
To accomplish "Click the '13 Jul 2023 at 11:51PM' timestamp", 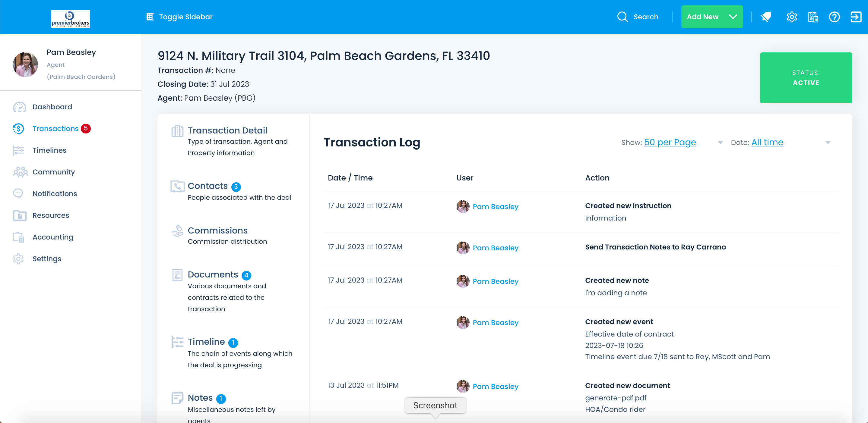I will [363, 386].
